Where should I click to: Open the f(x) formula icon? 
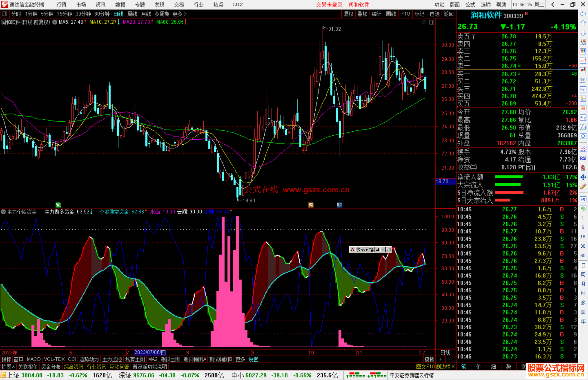(583, 127)
